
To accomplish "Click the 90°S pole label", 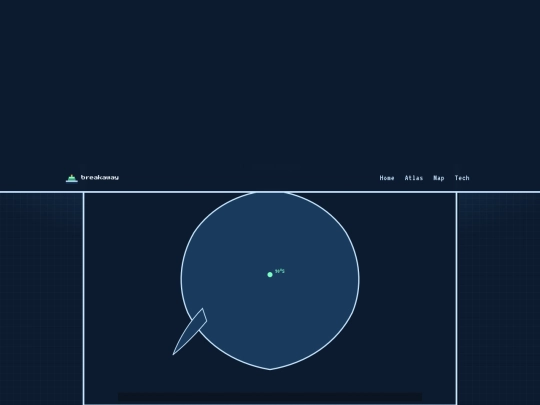I will [x=280, y=271].
